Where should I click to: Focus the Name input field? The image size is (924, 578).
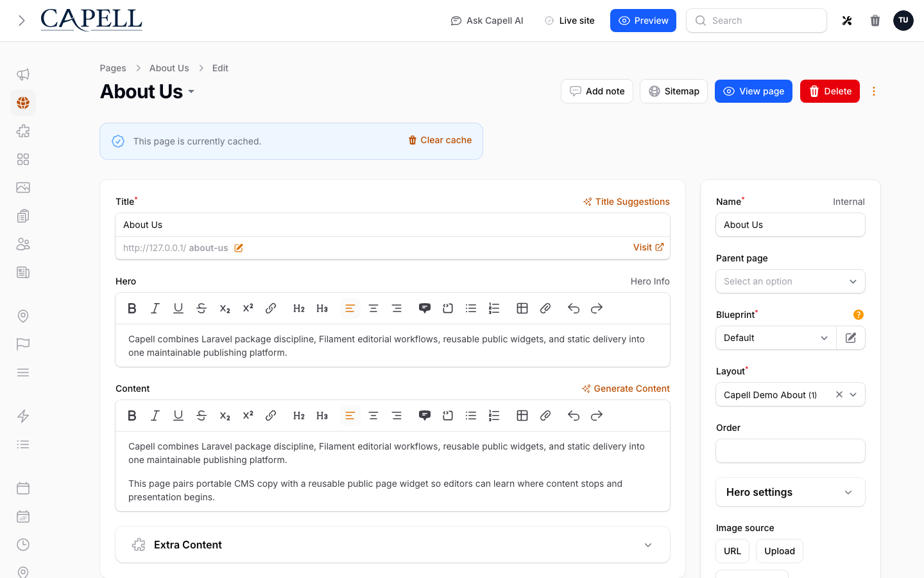tap(791, 225)
